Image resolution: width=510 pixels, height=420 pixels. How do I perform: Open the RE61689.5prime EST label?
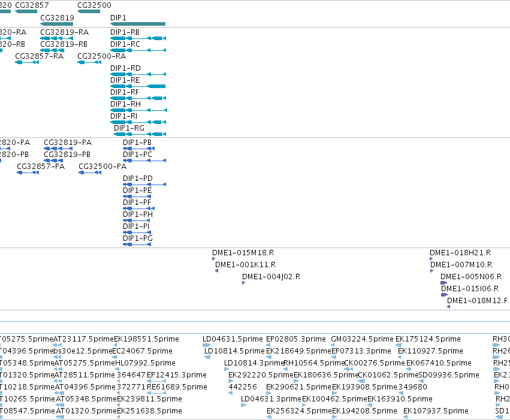[177, 388]
